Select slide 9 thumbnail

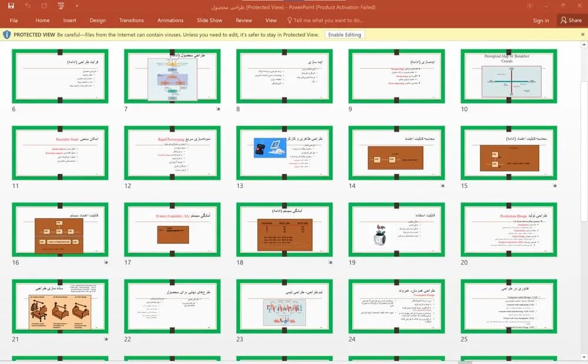[396, 76]
